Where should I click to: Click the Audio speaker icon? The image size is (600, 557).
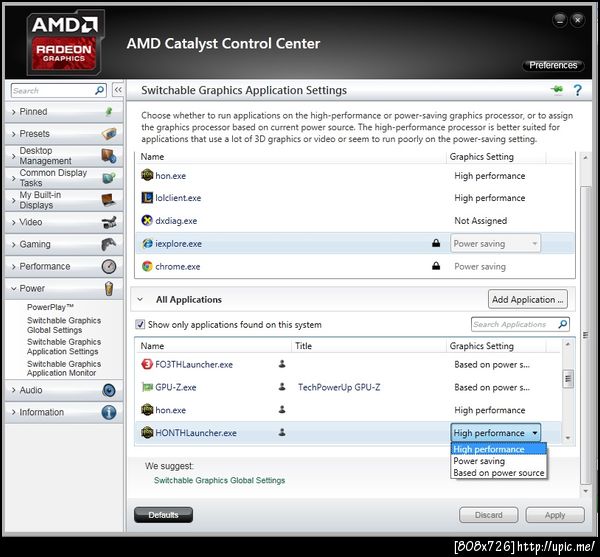(x=109, y=390)
